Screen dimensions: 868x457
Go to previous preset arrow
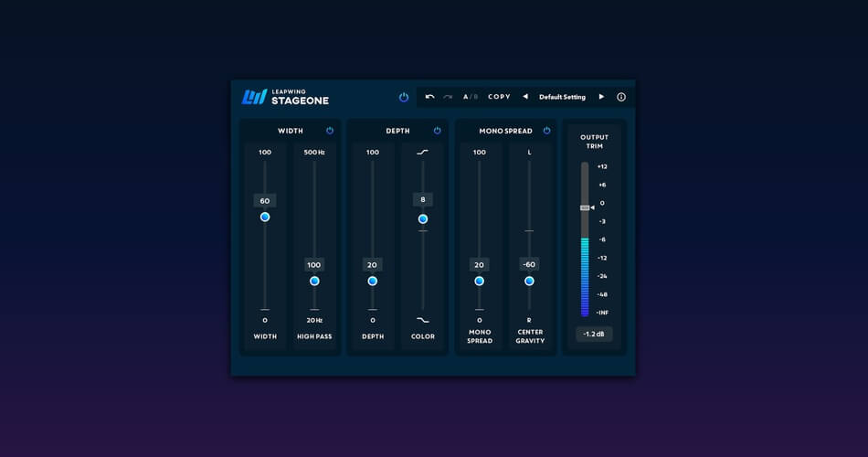point(525,97)
